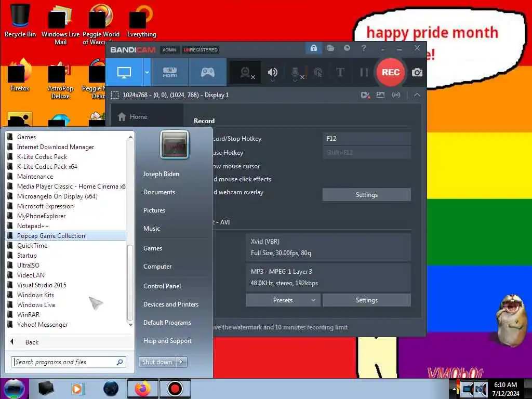This screenshot has width=532, height=399.
Task: Expand Internet Download Manager folder
Action: (66, 147)
